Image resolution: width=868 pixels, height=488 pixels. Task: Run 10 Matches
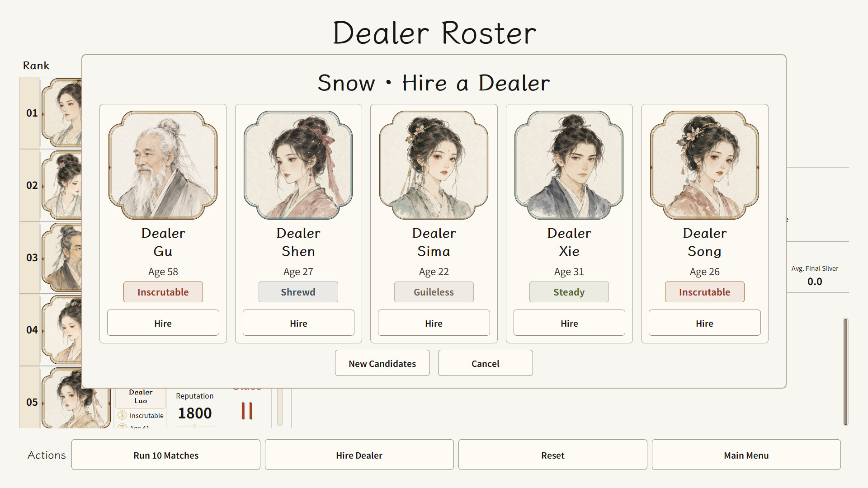[x=166, y=455]
